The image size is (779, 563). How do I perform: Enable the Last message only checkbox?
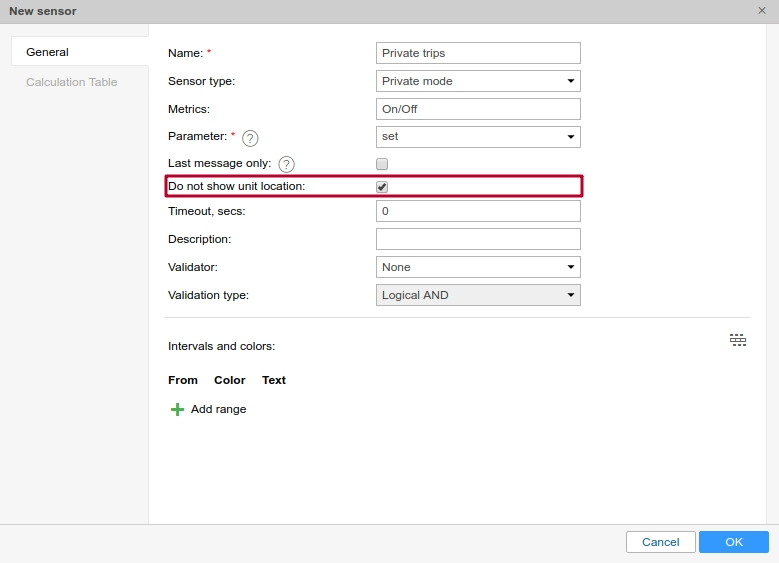click(x=382, y=164)
